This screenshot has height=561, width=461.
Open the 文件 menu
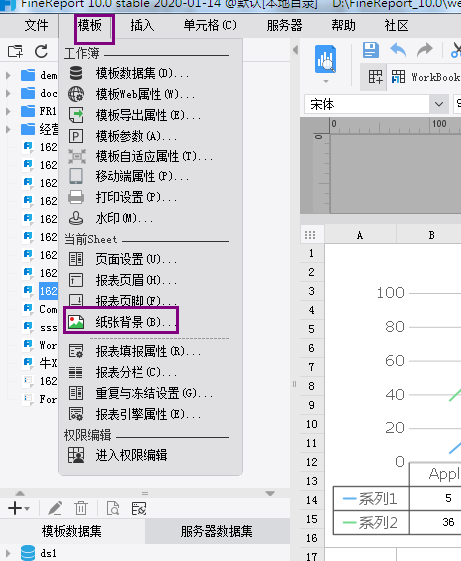(36, 25)
